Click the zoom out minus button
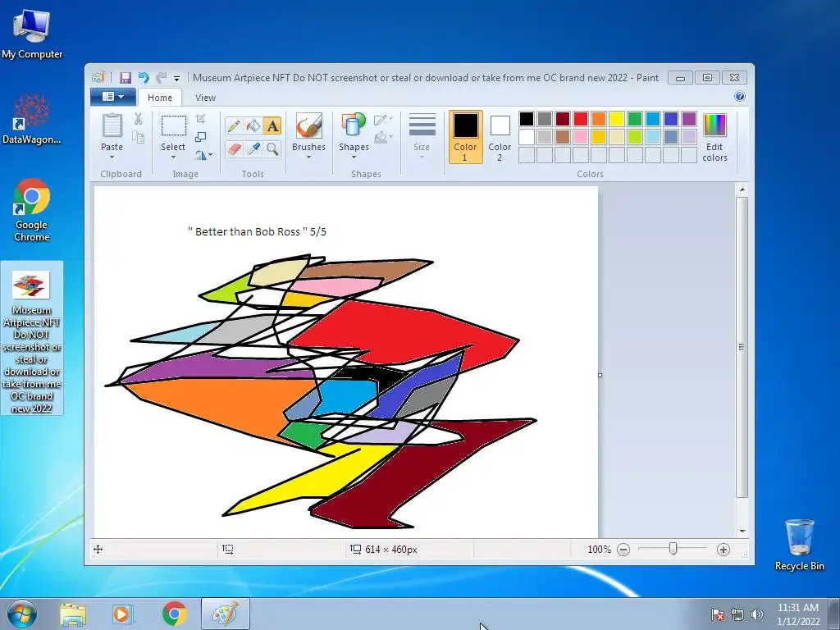 [x=623, y=549]
